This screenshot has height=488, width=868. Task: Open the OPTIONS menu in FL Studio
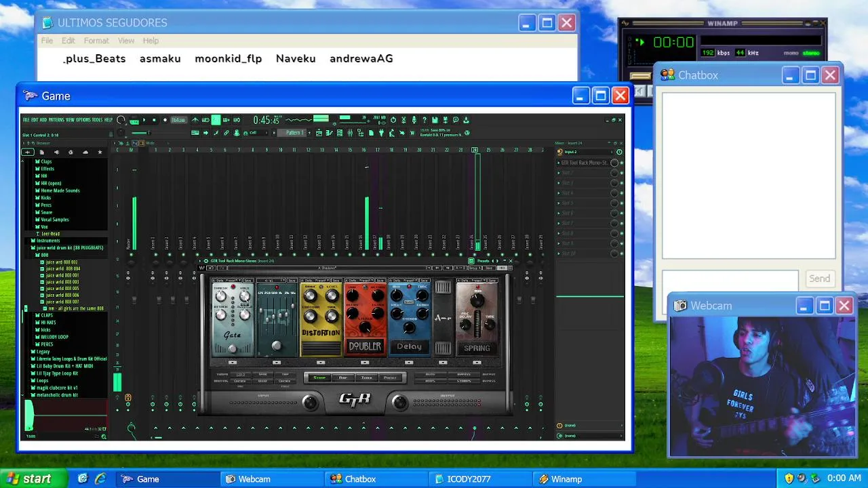point(83,120)
